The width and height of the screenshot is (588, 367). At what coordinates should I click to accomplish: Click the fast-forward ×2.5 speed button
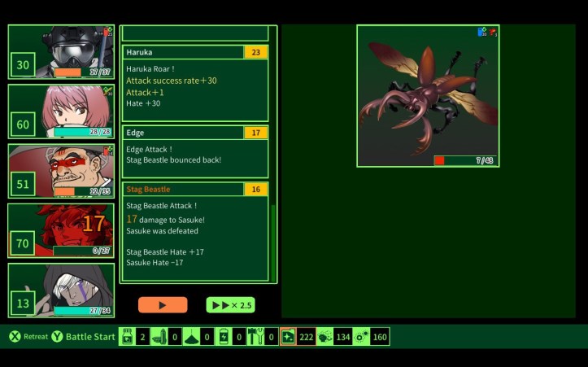click(230, 305)
